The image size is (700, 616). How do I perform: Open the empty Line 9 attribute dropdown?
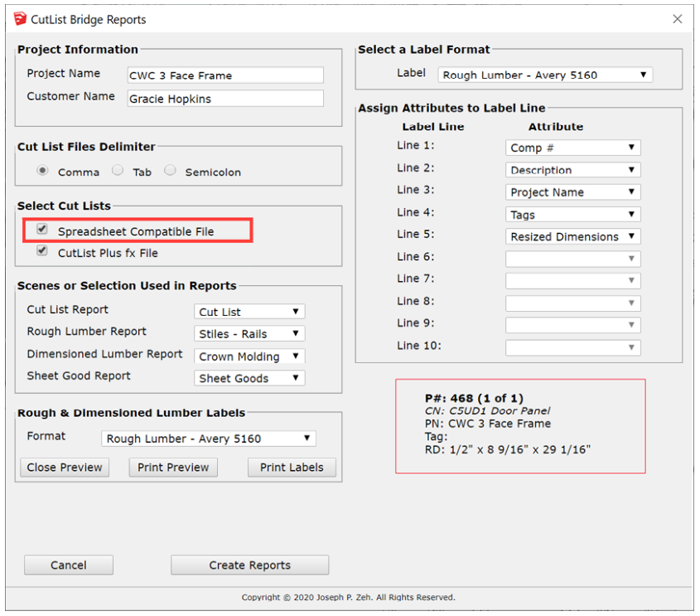(x=572, y=325)
